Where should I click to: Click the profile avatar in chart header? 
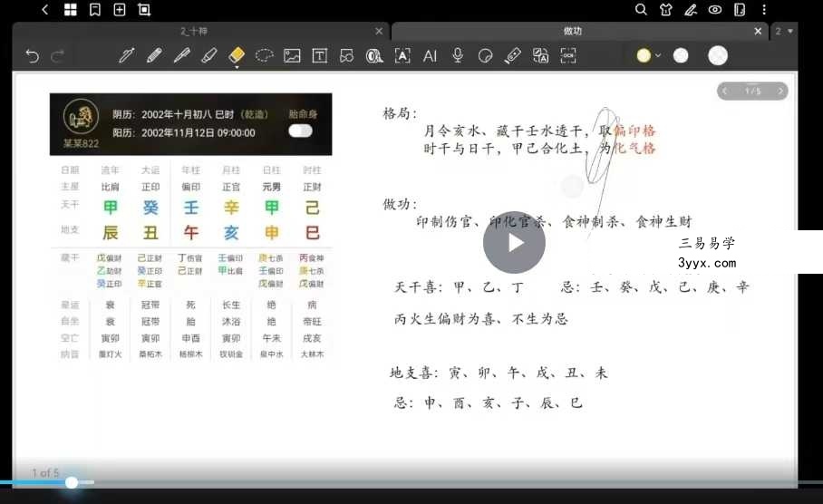click(81, 116)
